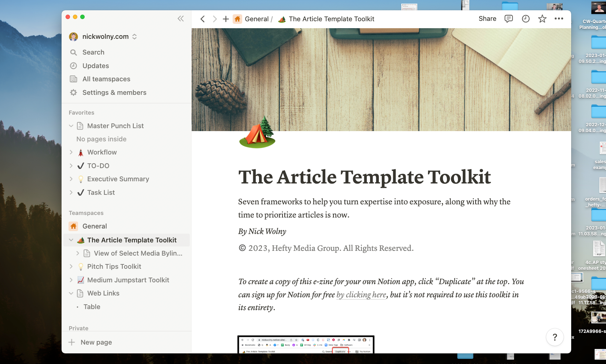606x364 pixels.
Task: Click the TO-DO checkmark icon
Action: click(x=81, y=166)
